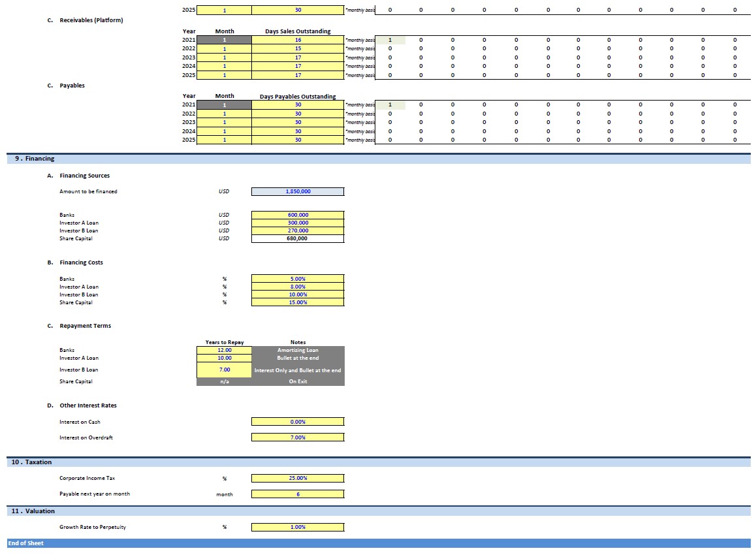The height and width of the screenshot is (555, 756).
Task: Click the 11. Valuation section header
Action: point(379,511)
